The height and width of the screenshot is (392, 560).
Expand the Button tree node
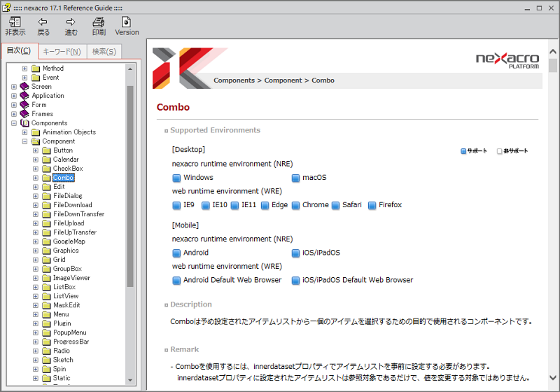coord(36,150)
